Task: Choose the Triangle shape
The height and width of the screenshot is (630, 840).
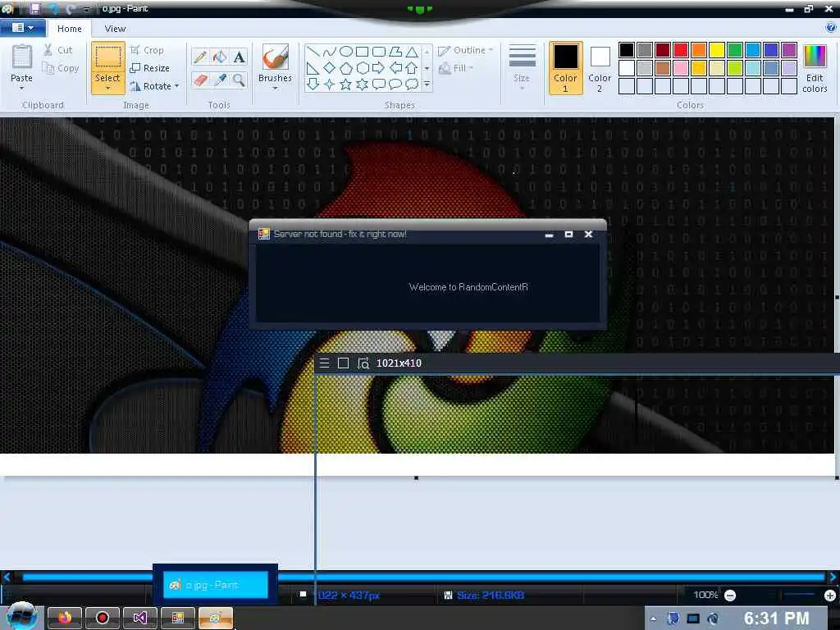Action: tap(412, 52)
